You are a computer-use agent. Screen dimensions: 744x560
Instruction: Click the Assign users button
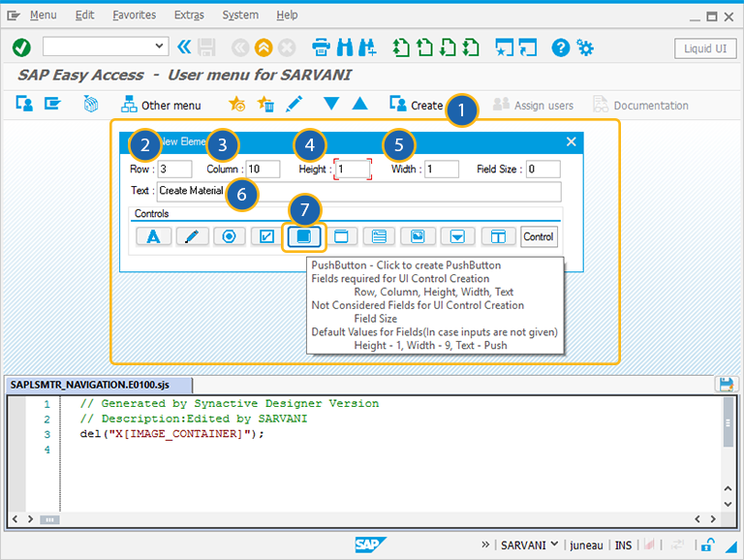coord(533,105)
